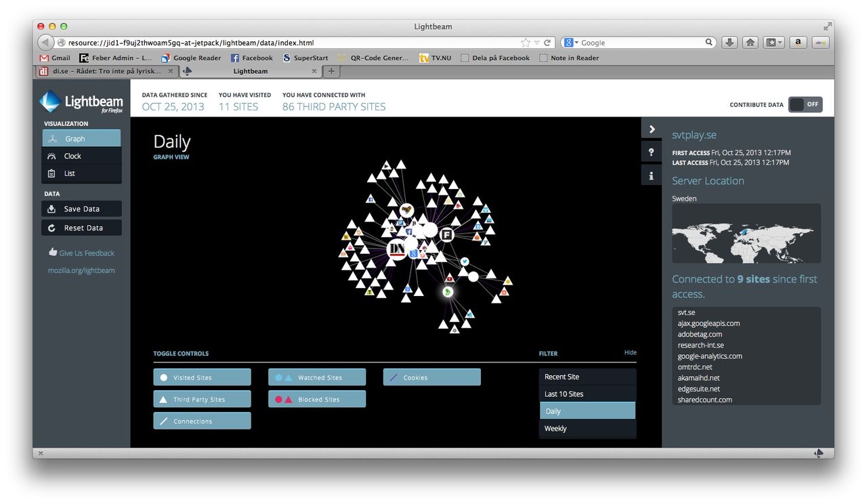867x504 pixels.
Task: Toggle Third Party Sites visibility
Action: pyautogui.click(x=202, y=399)
